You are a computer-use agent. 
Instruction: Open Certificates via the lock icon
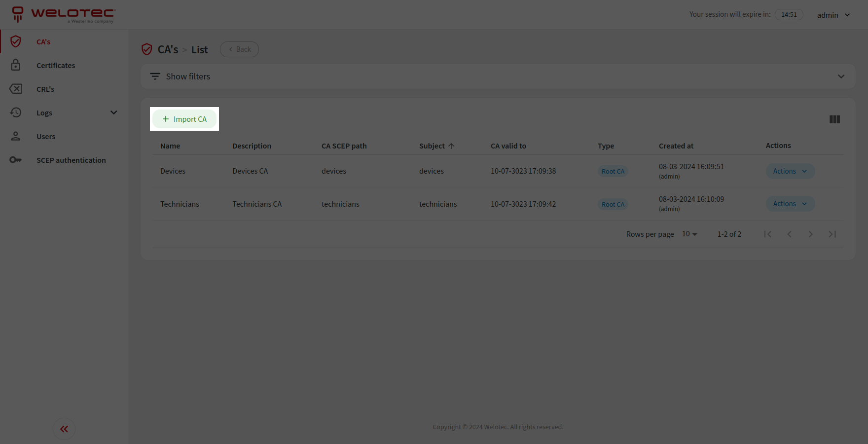tap(16, 65)
